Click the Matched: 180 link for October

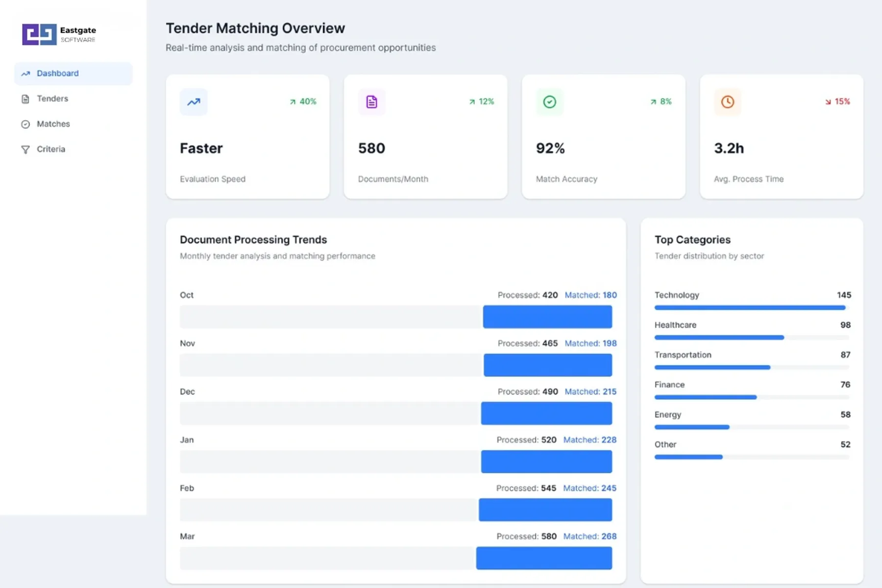[x=590, y=295]
